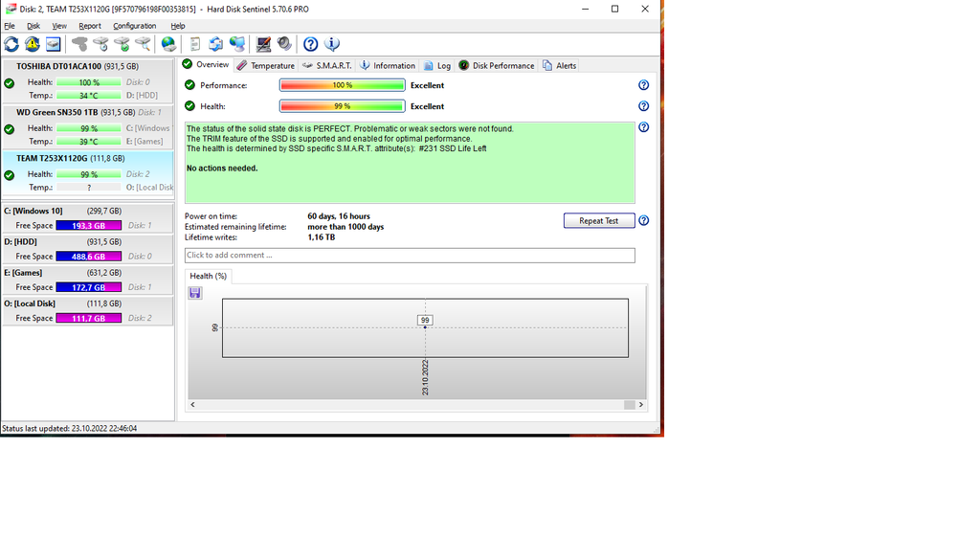Click the refresh icon with yellow warning triangle

(x=32, y=44)
